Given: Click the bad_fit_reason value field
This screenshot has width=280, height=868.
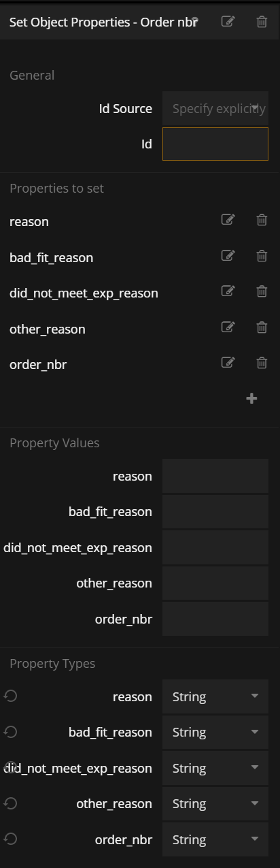Looking at the screenshot, I should coord(215,512).
